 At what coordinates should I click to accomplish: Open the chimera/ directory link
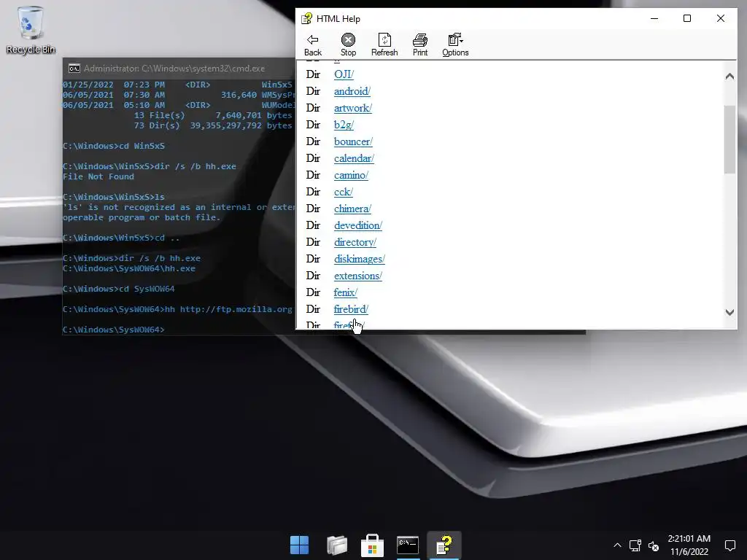pyautogui.click(x=352, y=209)
